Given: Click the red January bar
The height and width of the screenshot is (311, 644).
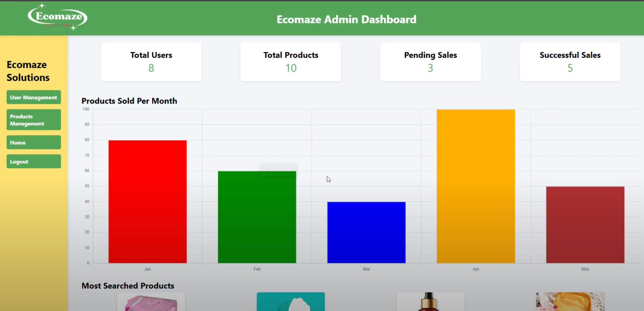Looking at the screenshot, I should point(147,201).
